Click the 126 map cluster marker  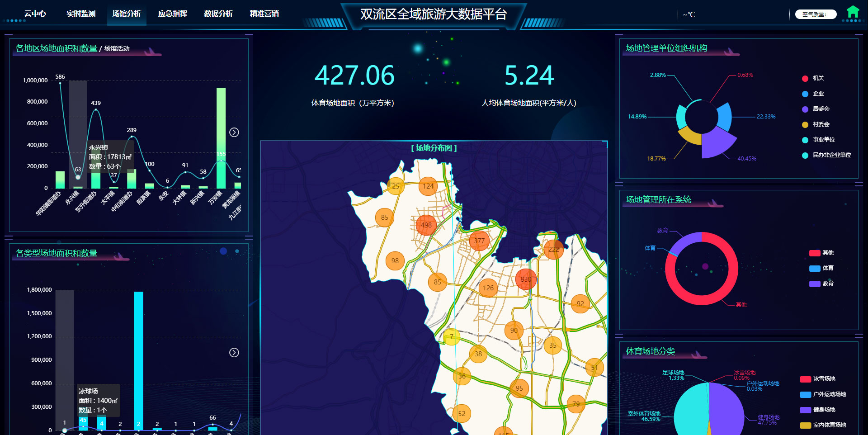(x=488, y=288)
